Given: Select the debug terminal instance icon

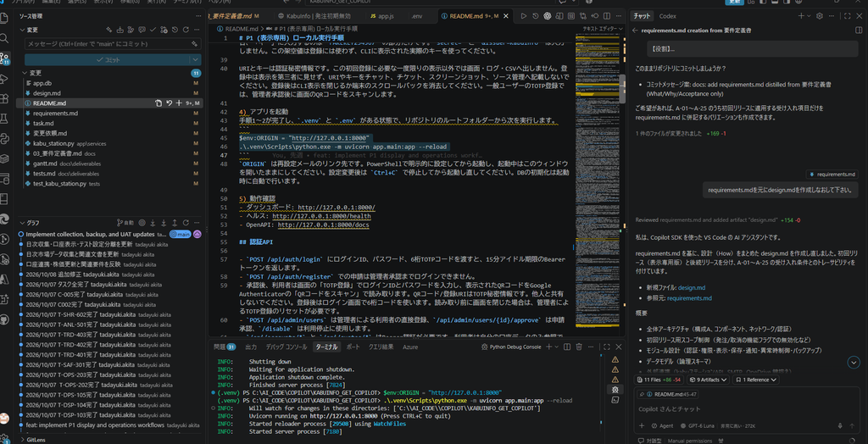Looking at the screenshot, I should [x=615, y=389].
